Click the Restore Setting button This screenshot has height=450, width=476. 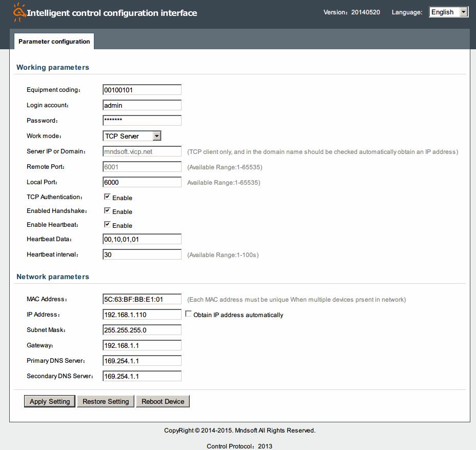click(106, 401)
